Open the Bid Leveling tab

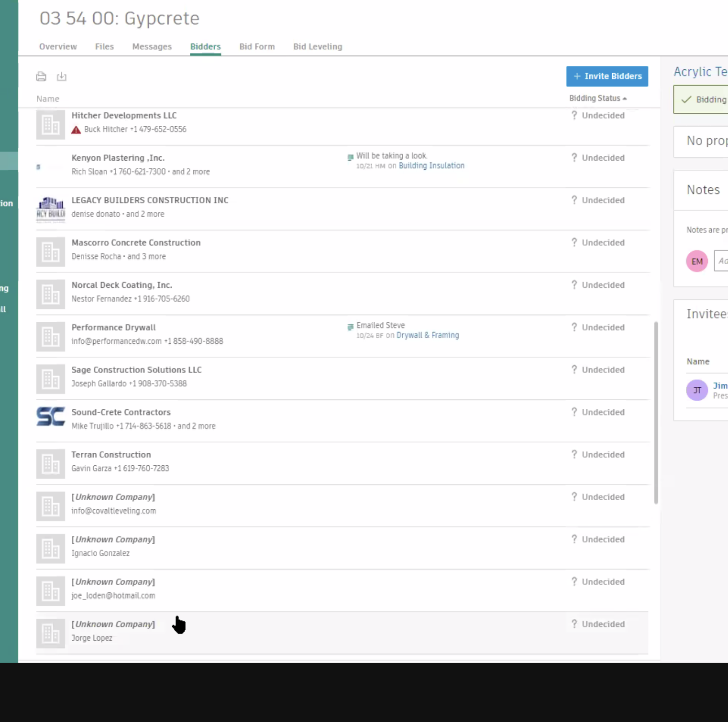(318, 46)
